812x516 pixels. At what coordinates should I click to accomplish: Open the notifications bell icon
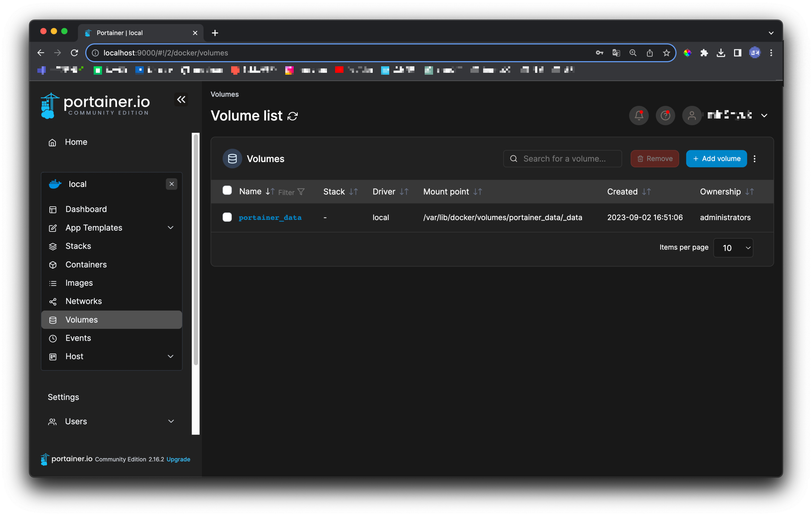point(638,116)
